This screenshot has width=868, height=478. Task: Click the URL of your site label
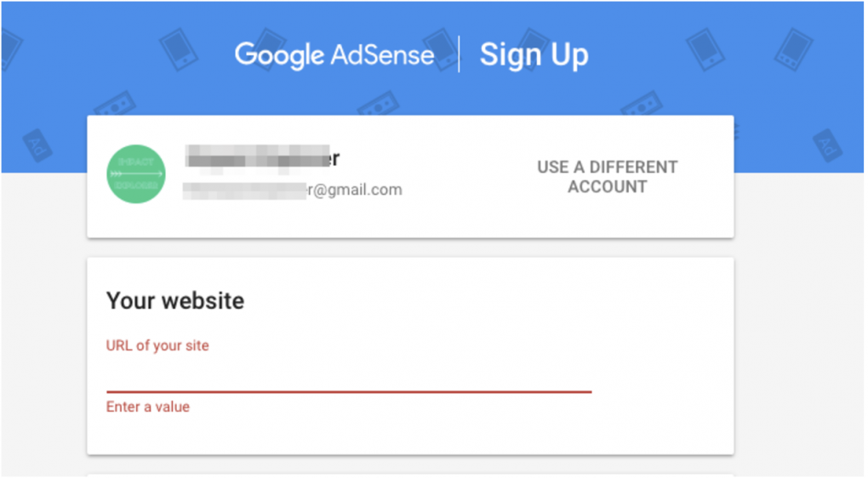point(157,345)
